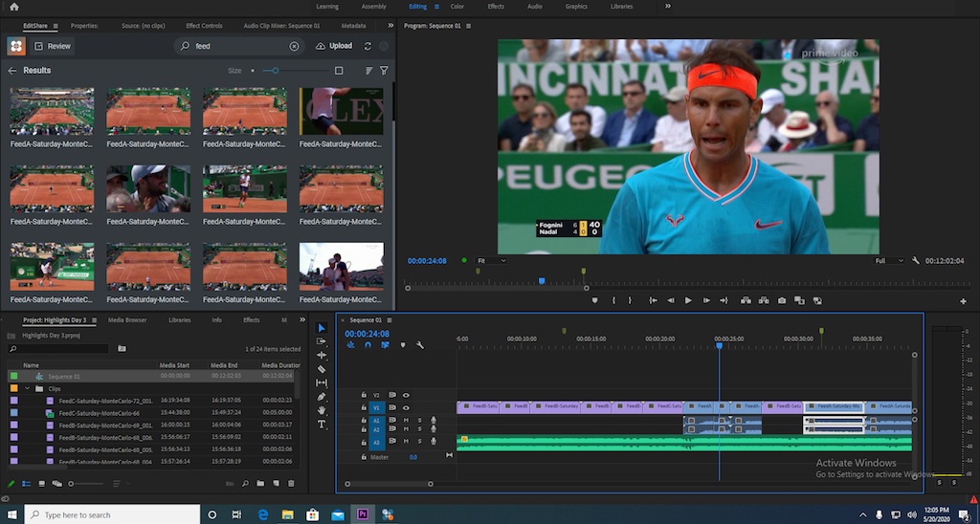Click New Bin folder icon in Project panel
The width and height of the screenshot is (980, 524).
click(260, 484)
